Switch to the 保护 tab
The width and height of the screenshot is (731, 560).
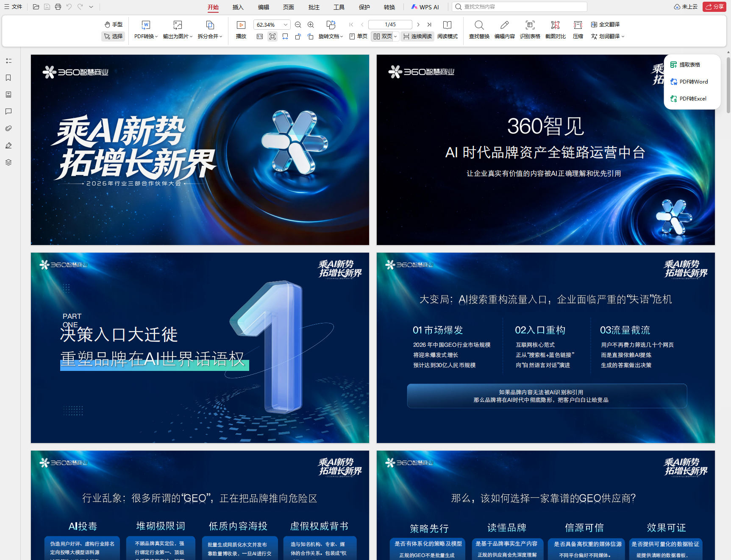(x=364, y=7)
